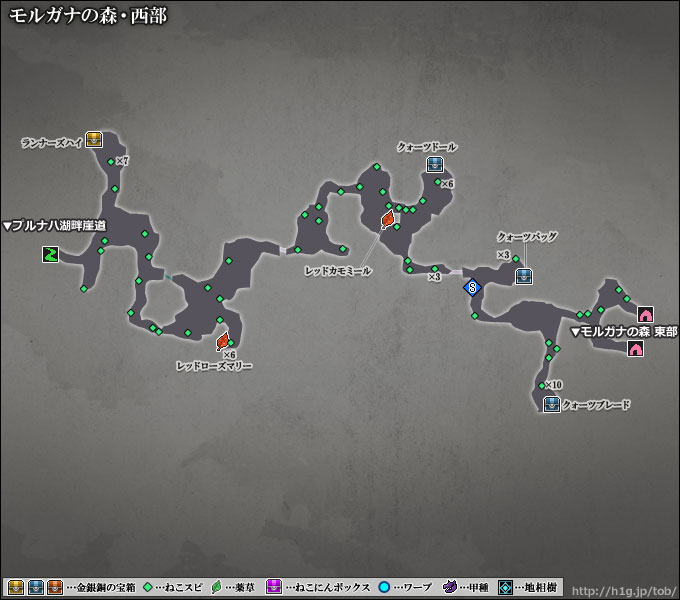Click the ランナーズハイ label
The width and height of the screenshot is (680, 600).
tap(52, 143)
